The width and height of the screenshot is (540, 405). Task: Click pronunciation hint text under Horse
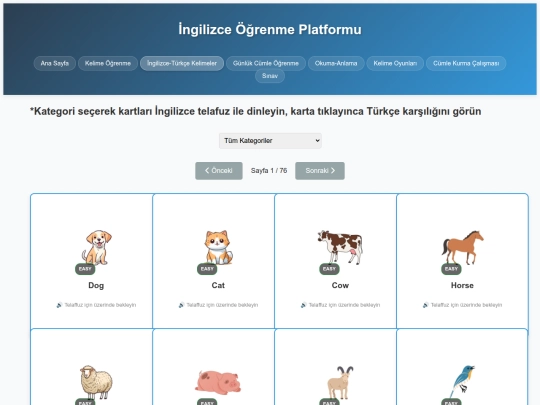pos(466,305)
